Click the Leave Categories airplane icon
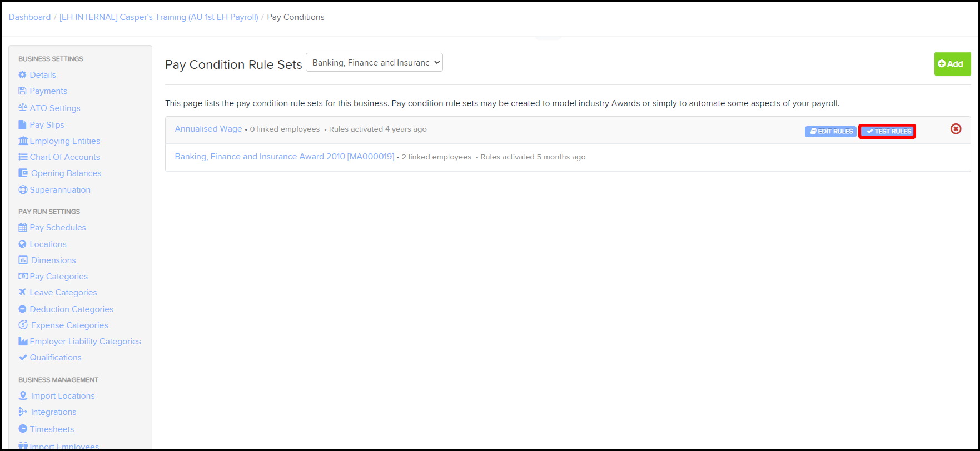The width and height of the screenshot is (980, 451). pyautogui.click(x=23, y=293)
